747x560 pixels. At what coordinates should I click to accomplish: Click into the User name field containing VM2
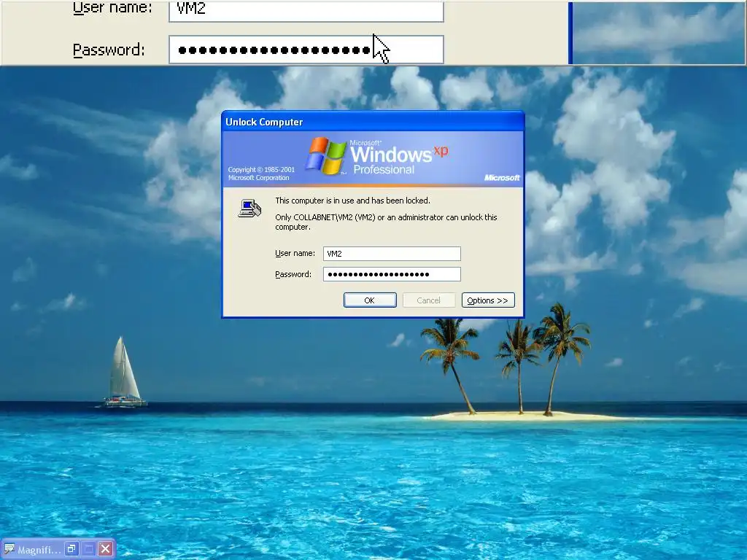click(392, 253)
